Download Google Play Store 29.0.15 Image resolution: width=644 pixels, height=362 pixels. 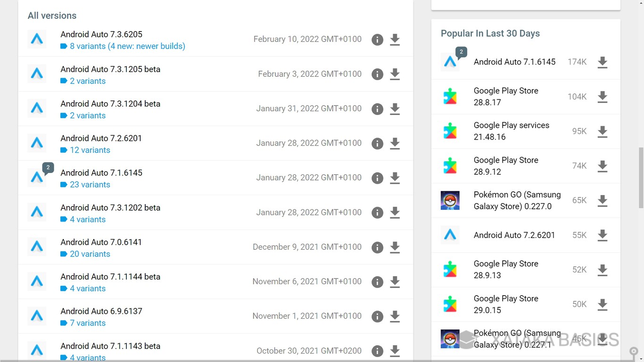[x=602, y=304]
